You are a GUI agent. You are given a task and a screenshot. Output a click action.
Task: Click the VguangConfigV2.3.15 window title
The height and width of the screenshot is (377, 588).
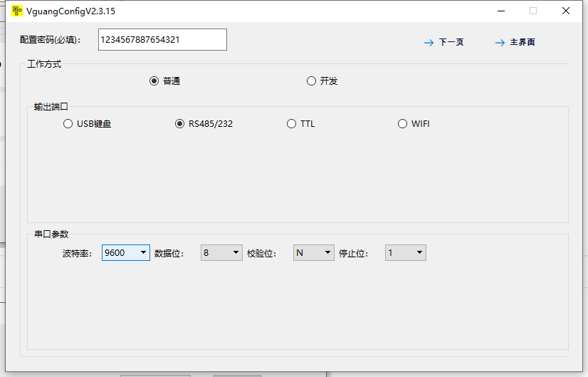(70, 11)
